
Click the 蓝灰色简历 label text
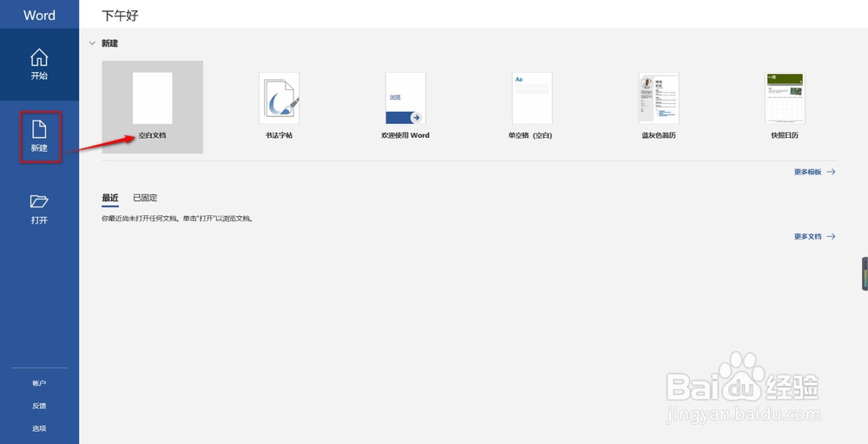[x=658, y=135]
